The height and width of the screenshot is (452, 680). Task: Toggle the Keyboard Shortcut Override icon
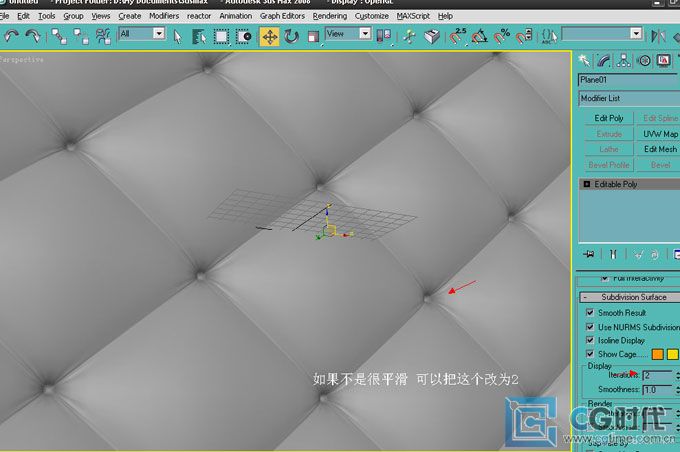tap(432, 37)
